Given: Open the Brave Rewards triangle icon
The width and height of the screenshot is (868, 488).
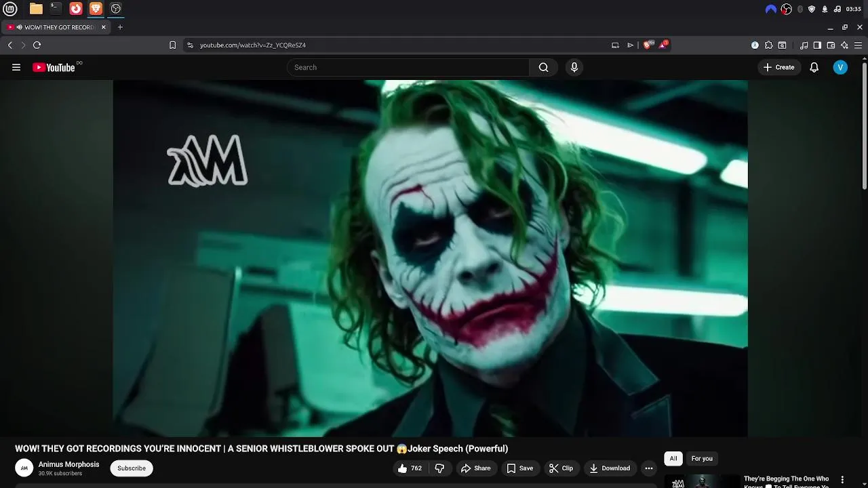Looking at the screenshot, I should coord(663,45).
